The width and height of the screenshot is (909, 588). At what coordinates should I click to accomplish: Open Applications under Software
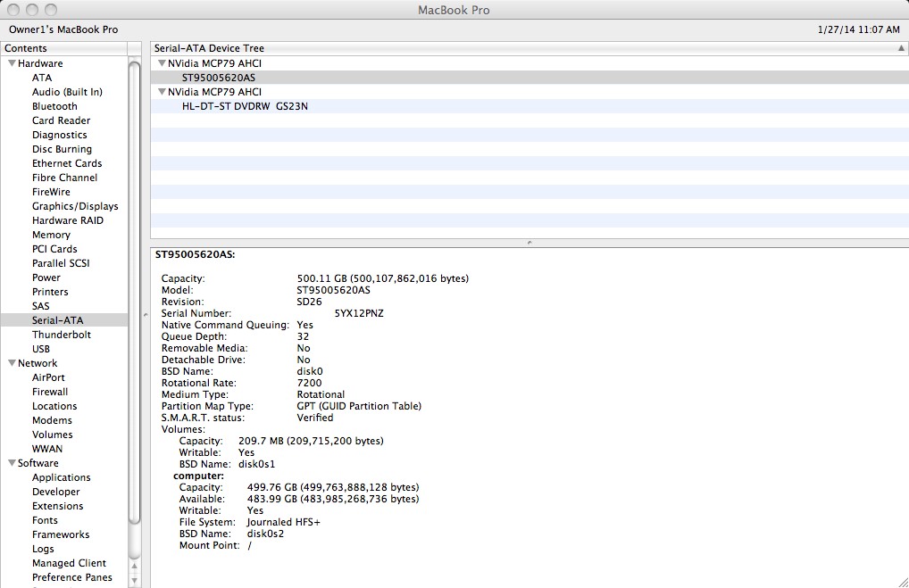61,477
